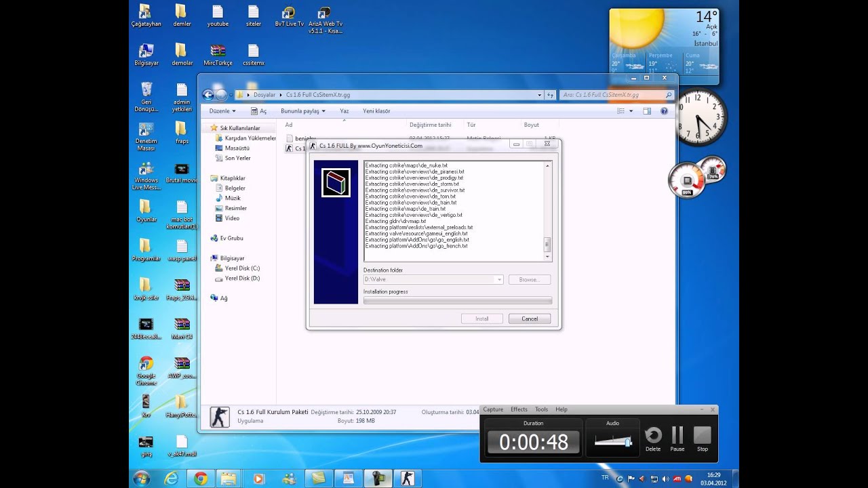Open Internet Explorer from taskbar

point(172,479)
